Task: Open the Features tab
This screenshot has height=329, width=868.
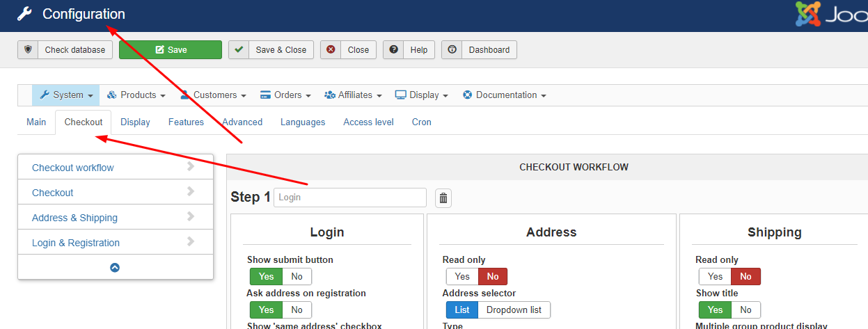Action: click(x=186, y=122)
